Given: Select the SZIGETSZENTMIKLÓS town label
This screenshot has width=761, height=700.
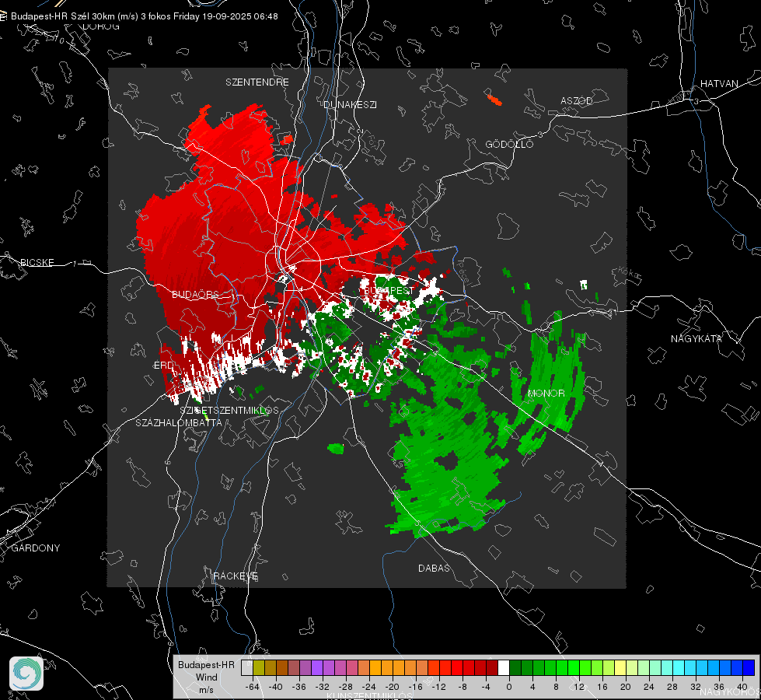Looking at the screenshot, I should (229, 410).
